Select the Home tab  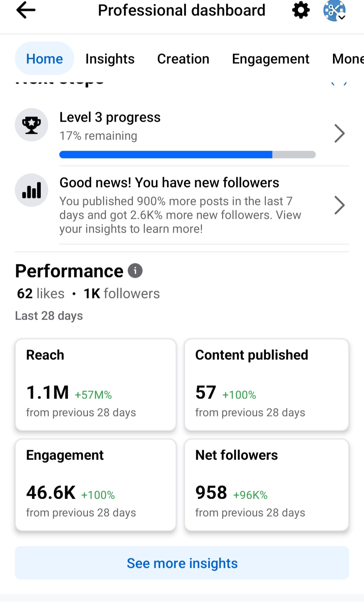pyautogui.click(x=44, y=59)
